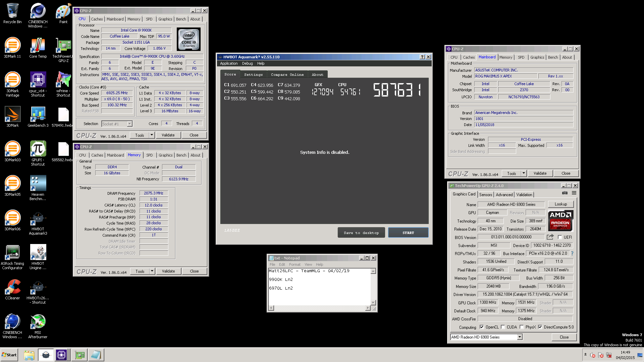Launch GPUPI shortcut icon

(x=38, y=154)
